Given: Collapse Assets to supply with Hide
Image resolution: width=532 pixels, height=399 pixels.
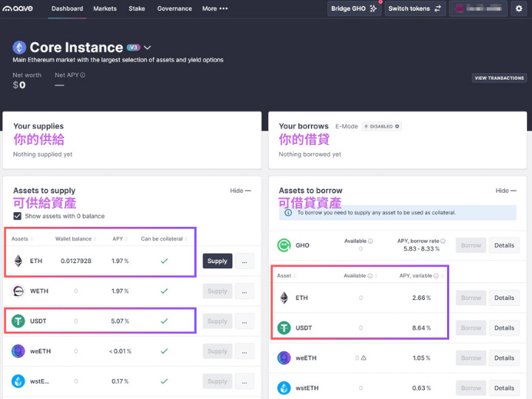Looking at the screenshot, I should coord(240,191).
